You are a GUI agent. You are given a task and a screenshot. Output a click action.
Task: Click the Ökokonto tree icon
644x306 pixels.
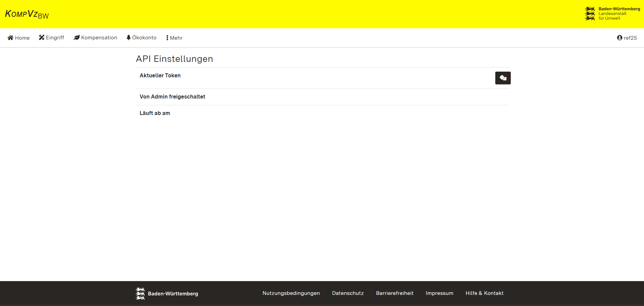coord(129,37)
